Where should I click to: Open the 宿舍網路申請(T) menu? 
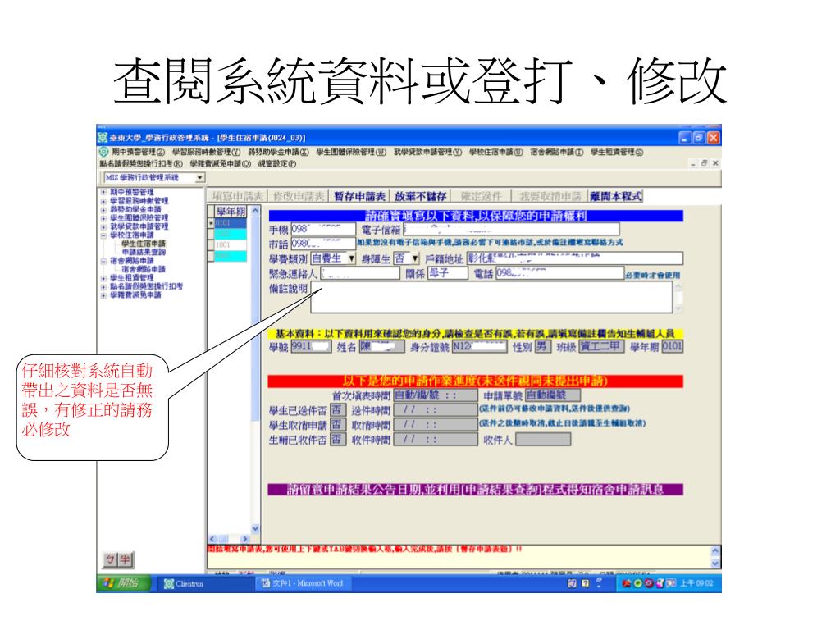(557, 152)
